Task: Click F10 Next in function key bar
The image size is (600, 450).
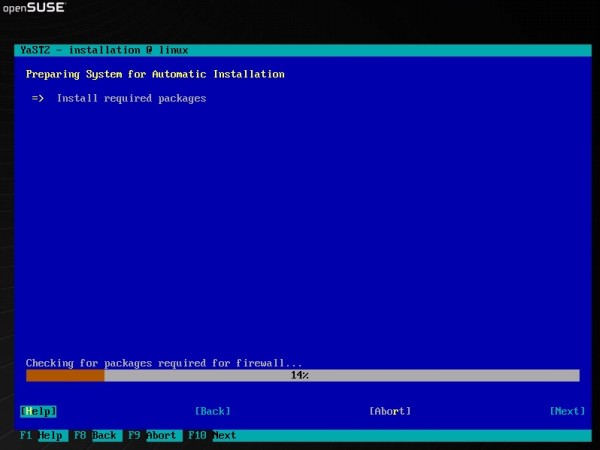Action: tap(212, 435)
